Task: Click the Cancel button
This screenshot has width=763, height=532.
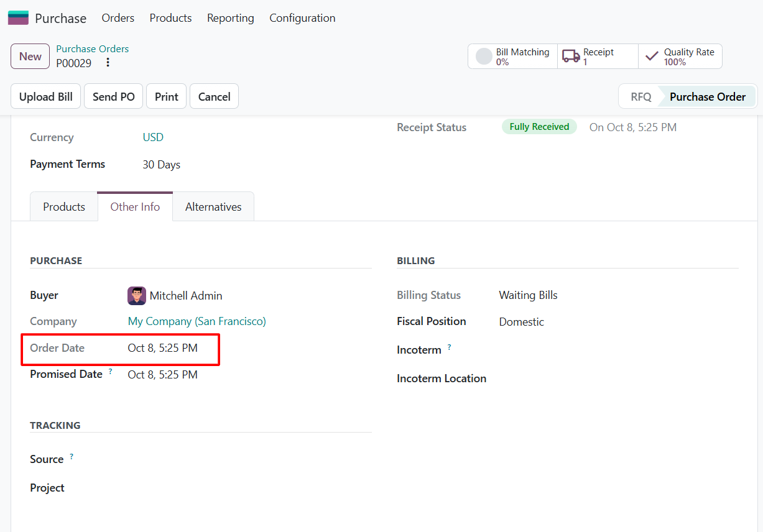Action: (215, 96)
